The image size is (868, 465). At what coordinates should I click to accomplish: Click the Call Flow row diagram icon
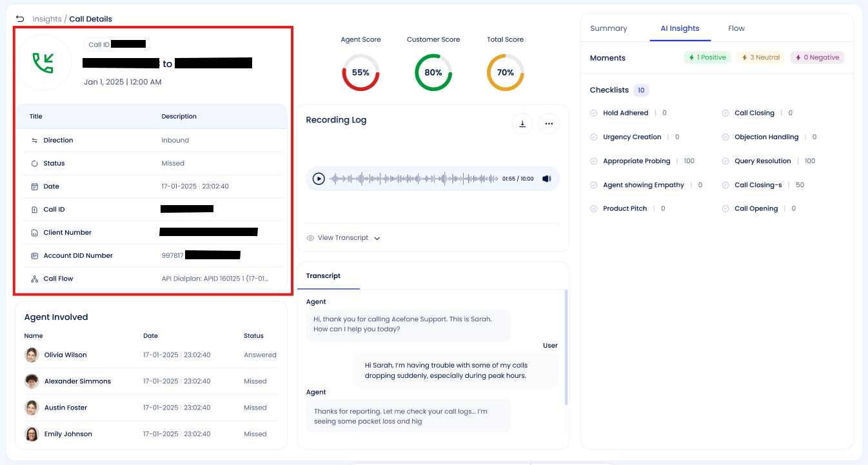pyautogui.click(x=35, y=279)
